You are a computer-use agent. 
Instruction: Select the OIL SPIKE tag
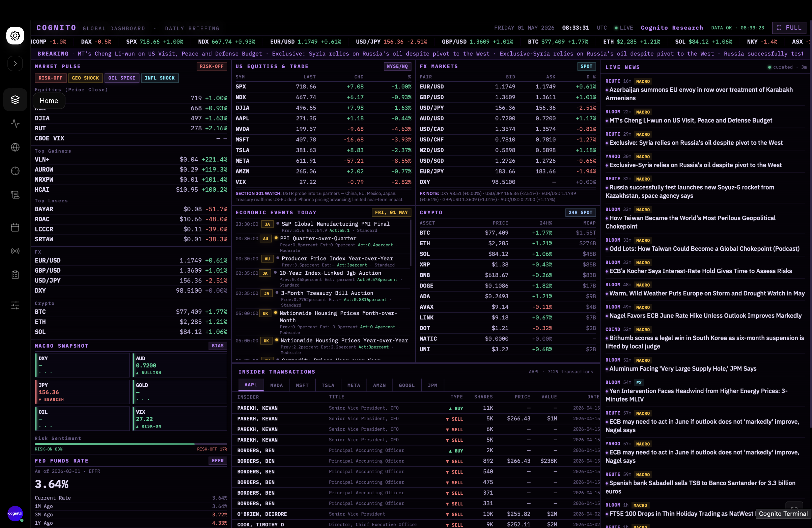coord(122,78)
